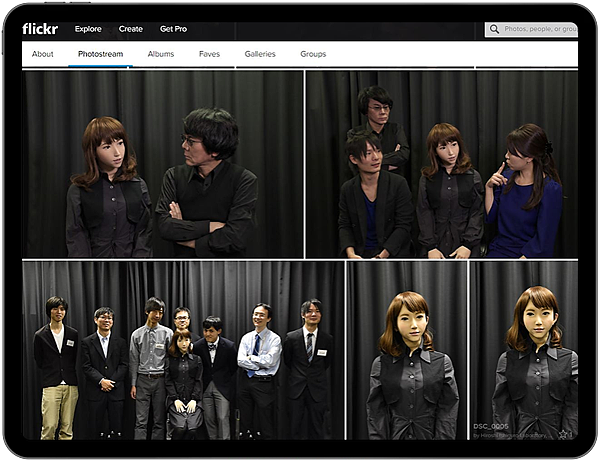Open the Faves tab

click(x=209, y=54)
